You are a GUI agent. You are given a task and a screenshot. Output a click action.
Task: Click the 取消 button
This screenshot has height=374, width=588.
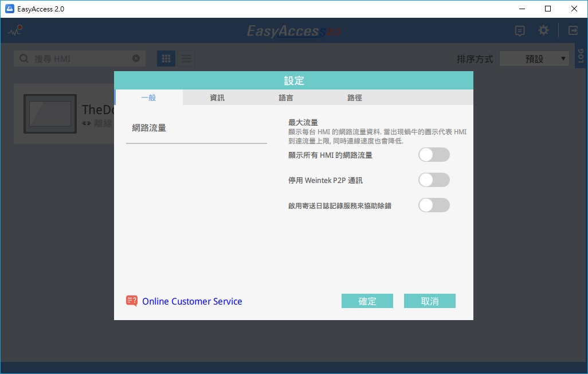click(429, 301)
